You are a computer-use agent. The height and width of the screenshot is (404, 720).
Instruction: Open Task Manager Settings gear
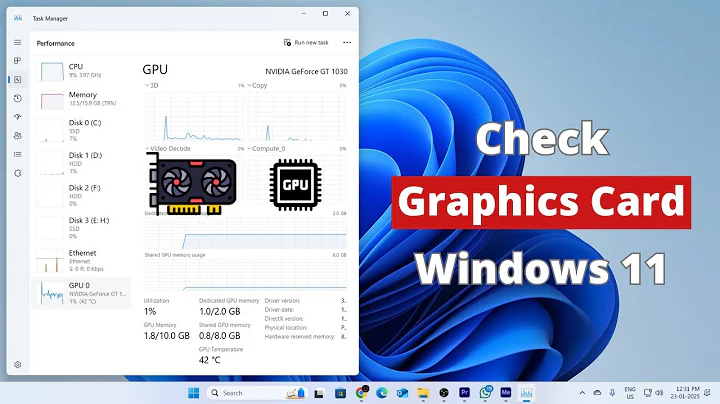coord(17,365)
